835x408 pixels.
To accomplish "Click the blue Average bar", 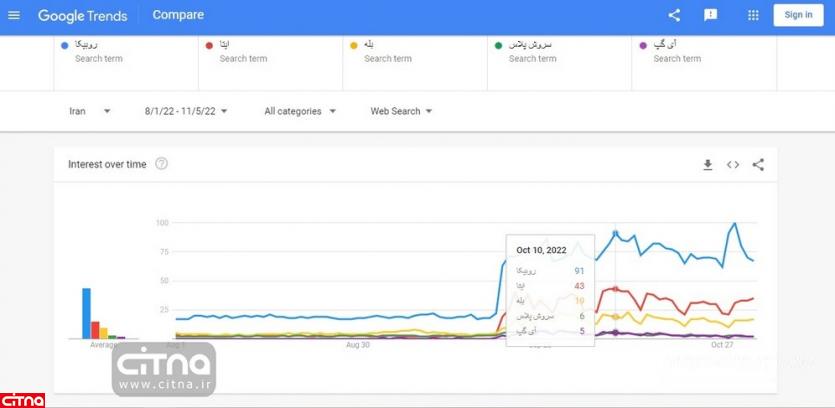I will [x=87, y=313].
